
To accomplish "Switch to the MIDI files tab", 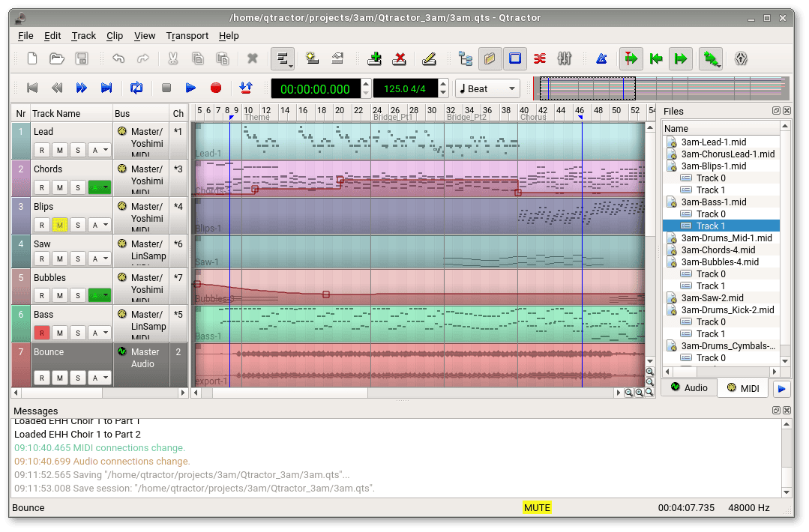I will (743, 388).
